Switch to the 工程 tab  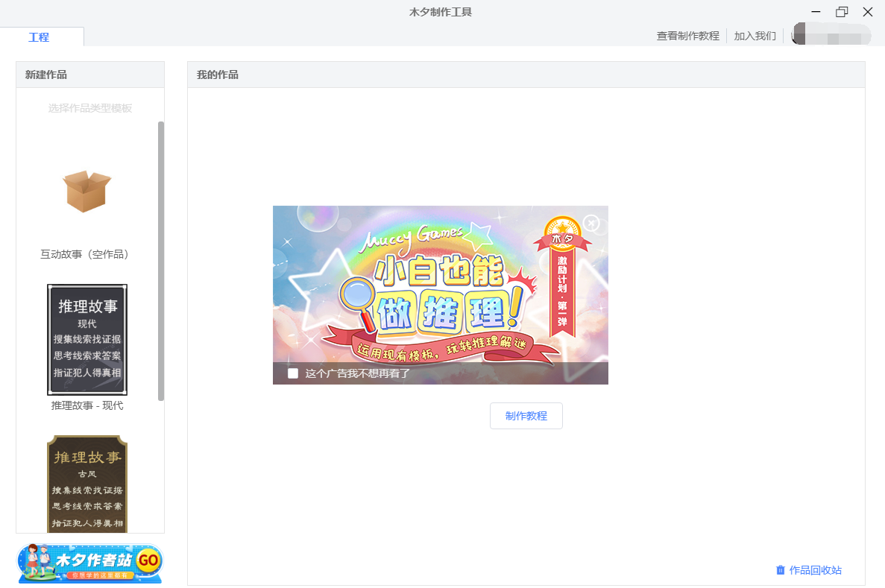pos(40,37)
